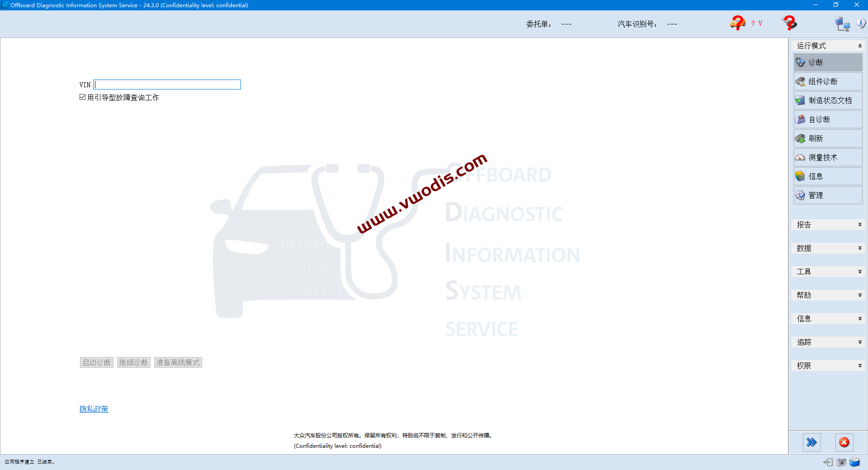The width and height of the screenshot is (868, 470).
Task: Select the 诊断 operating mode
Action: click(x=828, y=62)
